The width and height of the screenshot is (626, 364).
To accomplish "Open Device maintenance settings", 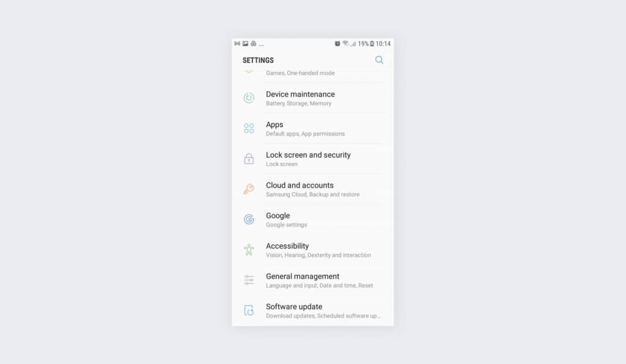I will [x=312, y=98].
